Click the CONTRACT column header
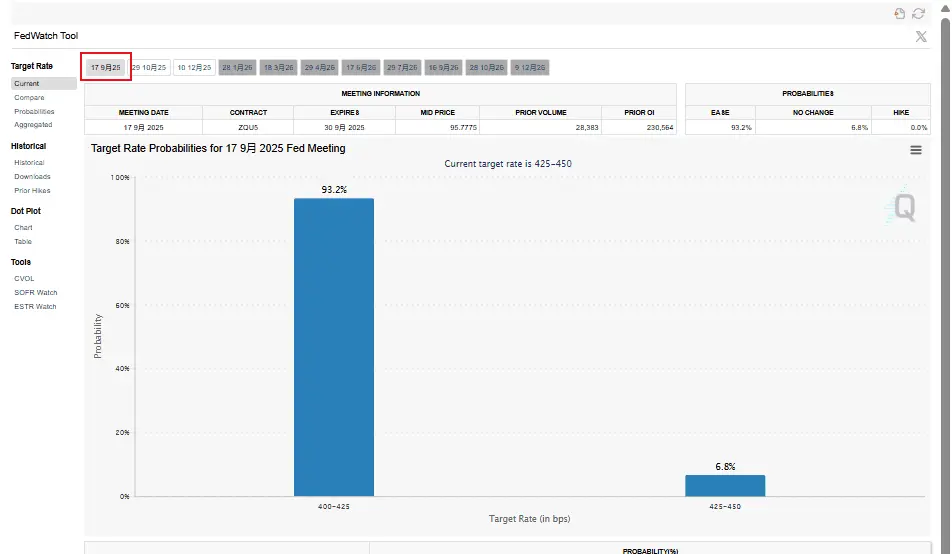The width and height of the screenshot is (952, 554). 248,112
